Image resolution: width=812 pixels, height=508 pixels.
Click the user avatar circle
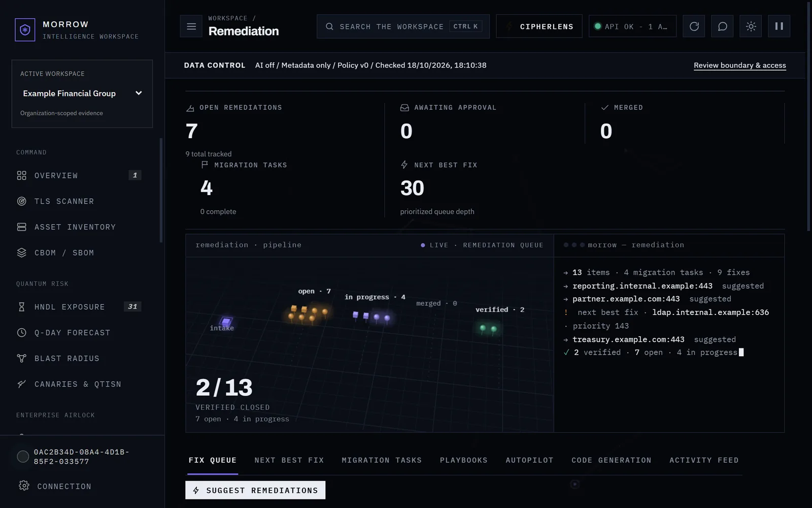(23, 457)
